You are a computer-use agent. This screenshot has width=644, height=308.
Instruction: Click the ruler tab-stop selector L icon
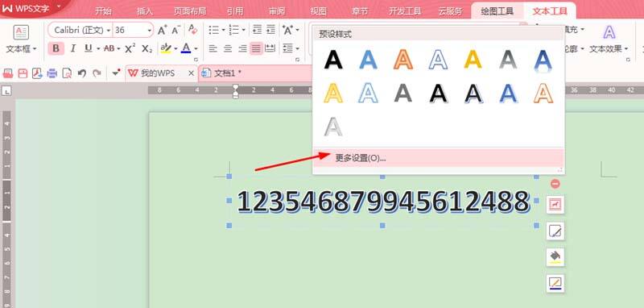tap(6, 91)
